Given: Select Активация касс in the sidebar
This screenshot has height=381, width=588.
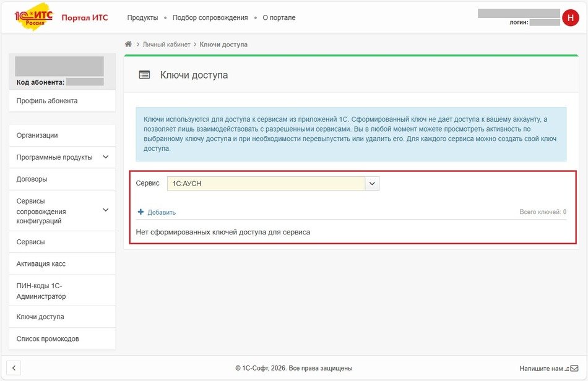Looking at the screenshot, I should coord(41,264).
